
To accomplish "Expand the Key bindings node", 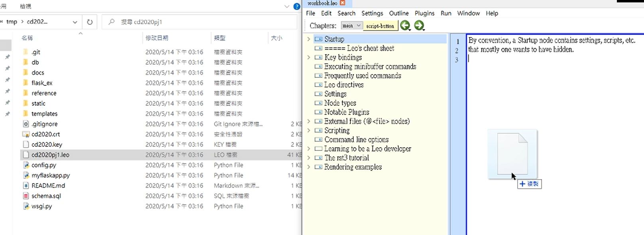I will [309, 57].
